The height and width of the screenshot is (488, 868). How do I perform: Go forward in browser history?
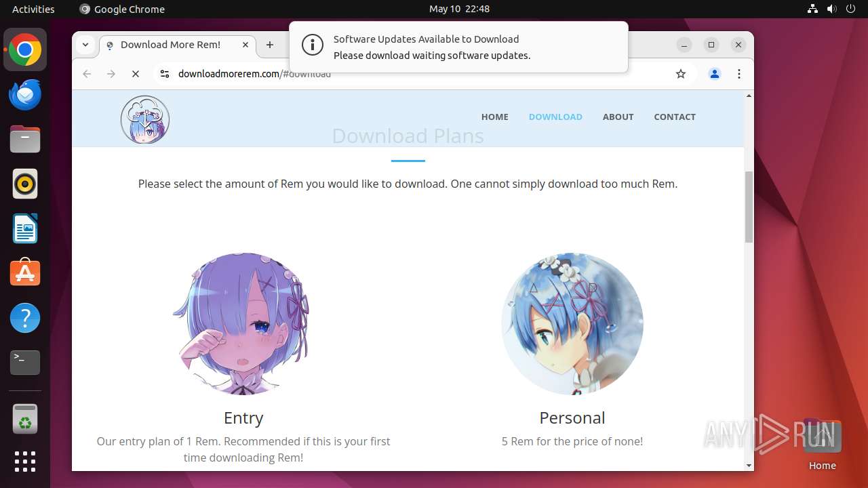(111, 74)
